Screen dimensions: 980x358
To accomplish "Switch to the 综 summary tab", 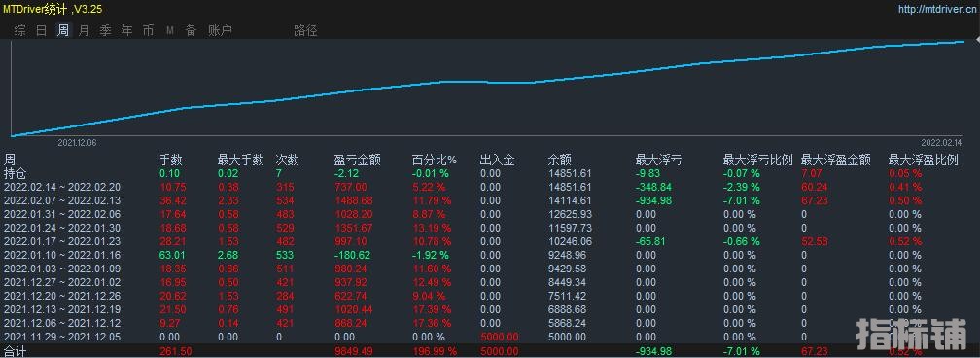I will click(19, 31).
